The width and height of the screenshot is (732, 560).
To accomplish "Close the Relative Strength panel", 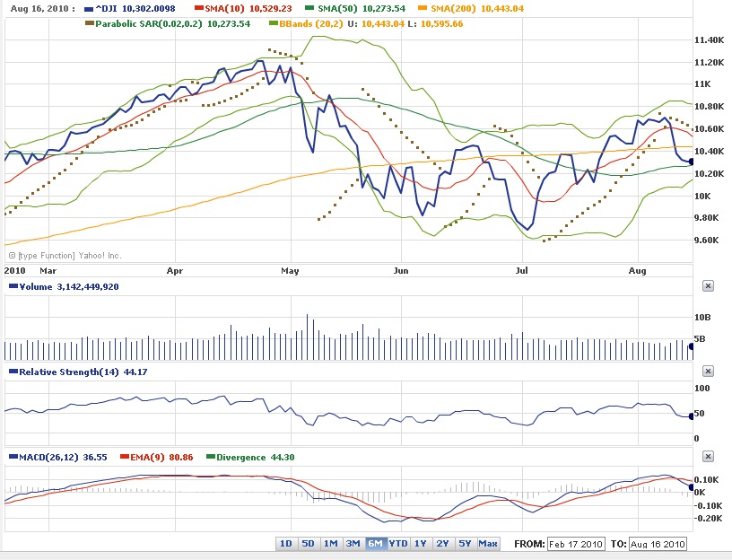I will [708, 371].
